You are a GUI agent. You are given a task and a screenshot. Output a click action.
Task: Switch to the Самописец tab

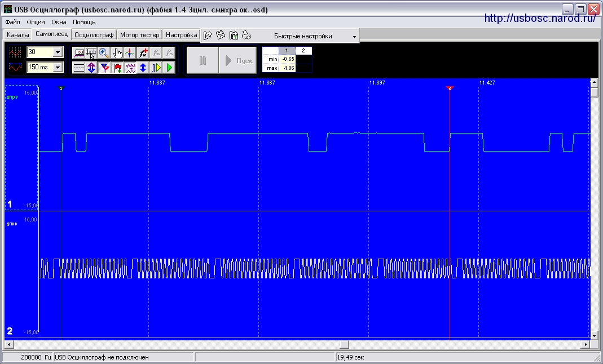point(51,34)
